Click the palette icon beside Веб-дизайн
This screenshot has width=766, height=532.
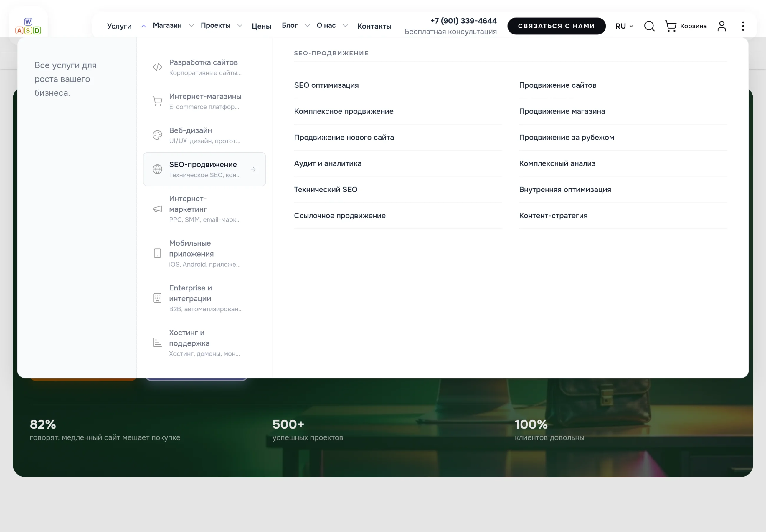[x=157, y=135]
